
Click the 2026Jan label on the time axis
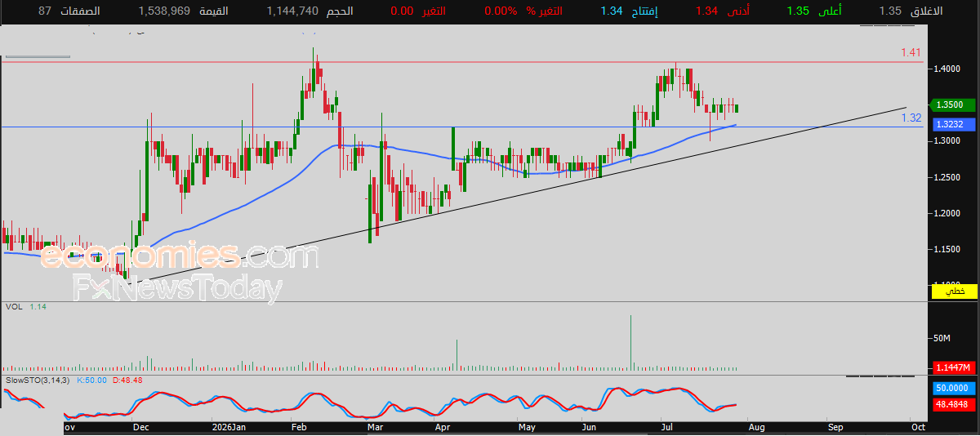pyautogui.click(x=228, y=427)
